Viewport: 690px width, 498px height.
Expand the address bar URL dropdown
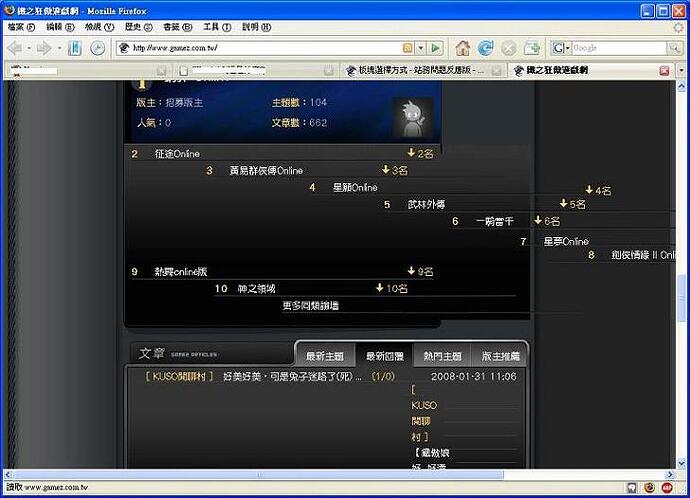coord(421,48)
